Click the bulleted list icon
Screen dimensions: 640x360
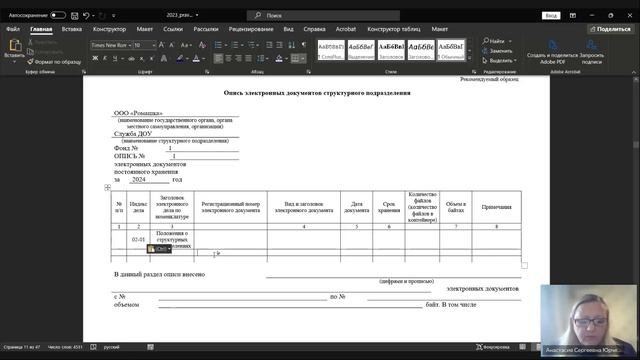(218, 45)
